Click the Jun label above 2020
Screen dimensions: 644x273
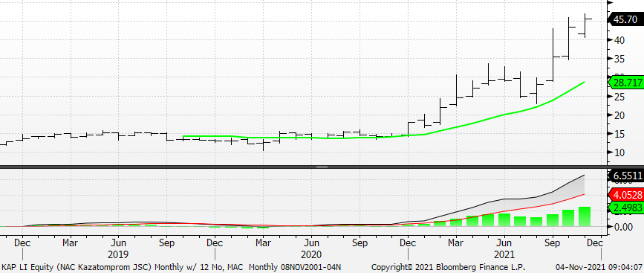pos(311,243)
